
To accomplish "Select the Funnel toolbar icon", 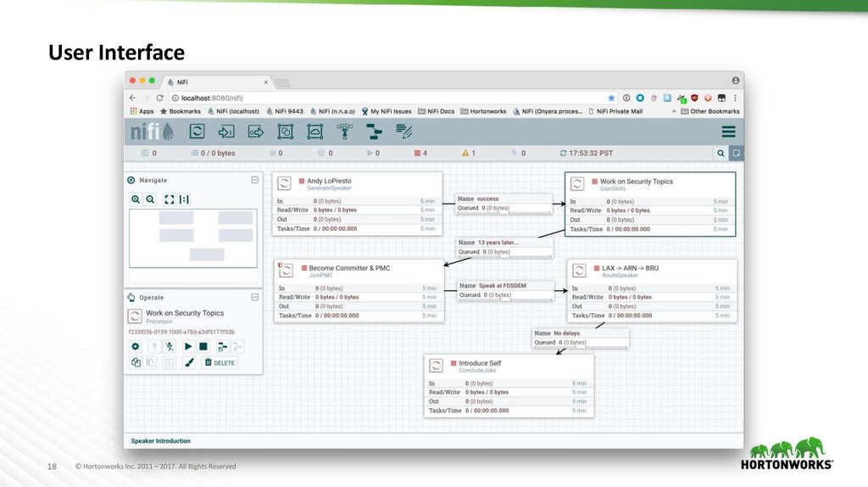I will [x=344, y=132].
